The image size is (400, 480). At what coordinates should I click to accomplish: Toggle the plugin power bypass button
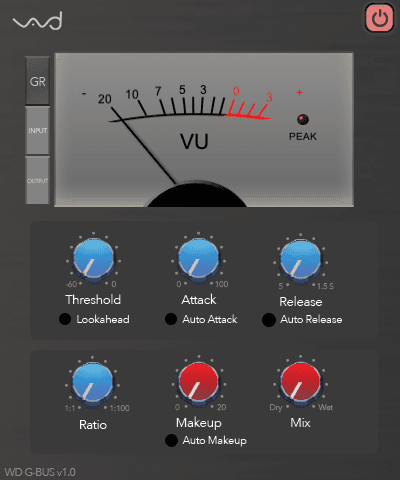[380, 18]
